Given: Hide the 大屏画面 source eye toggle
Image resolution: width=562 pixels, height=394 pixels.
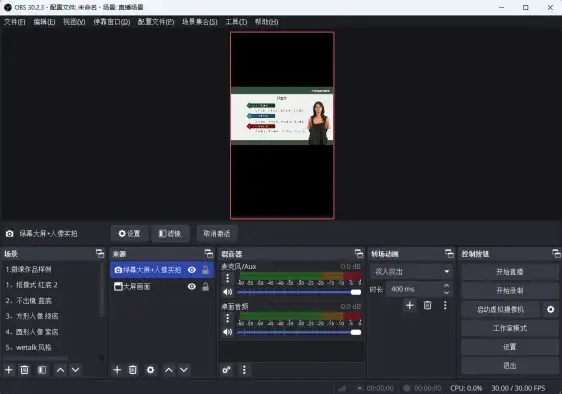Looking at the screenshot, I should click(192, 286).
